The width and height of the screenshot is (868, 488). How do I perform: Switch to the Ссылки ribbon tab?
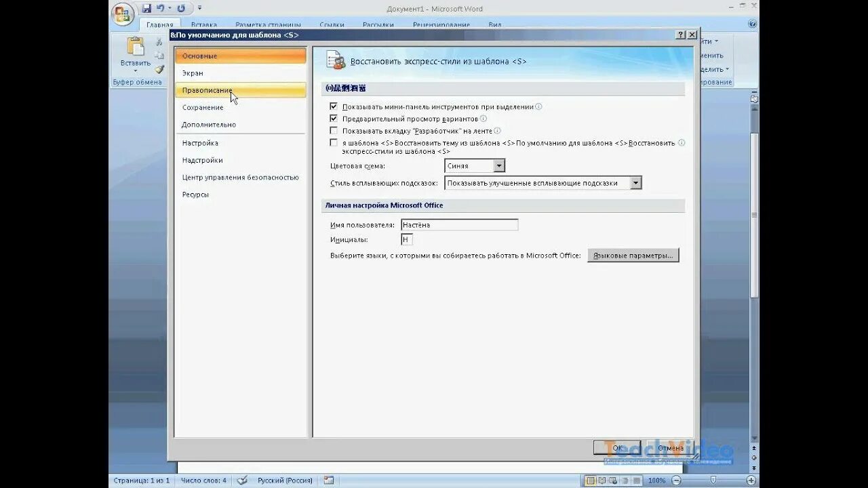pos(332,24)
